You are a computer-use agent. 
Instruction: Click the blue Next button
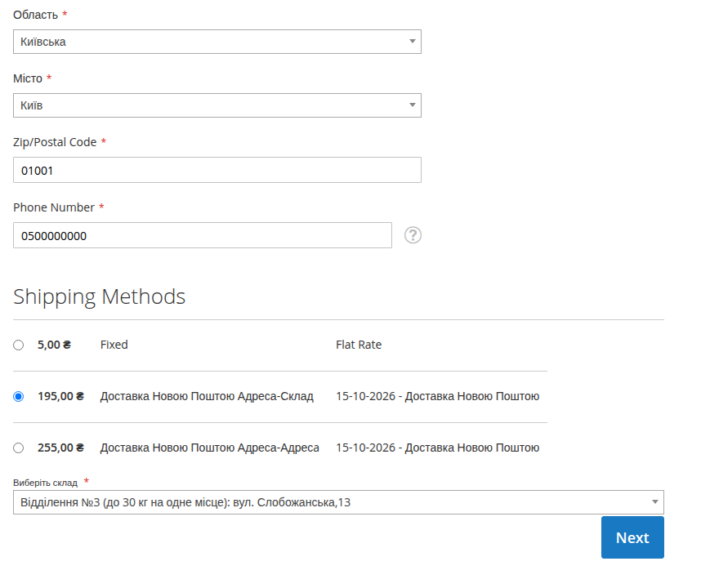[x=632, y=537]
